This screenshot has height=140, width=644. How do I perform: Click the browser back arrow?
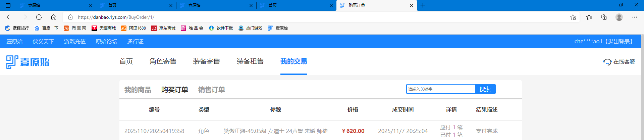9,17
